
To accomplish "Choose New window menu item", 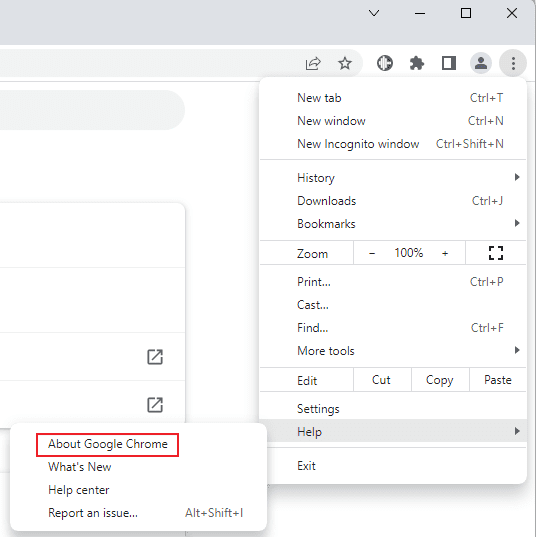I will (x=393, y=121).
